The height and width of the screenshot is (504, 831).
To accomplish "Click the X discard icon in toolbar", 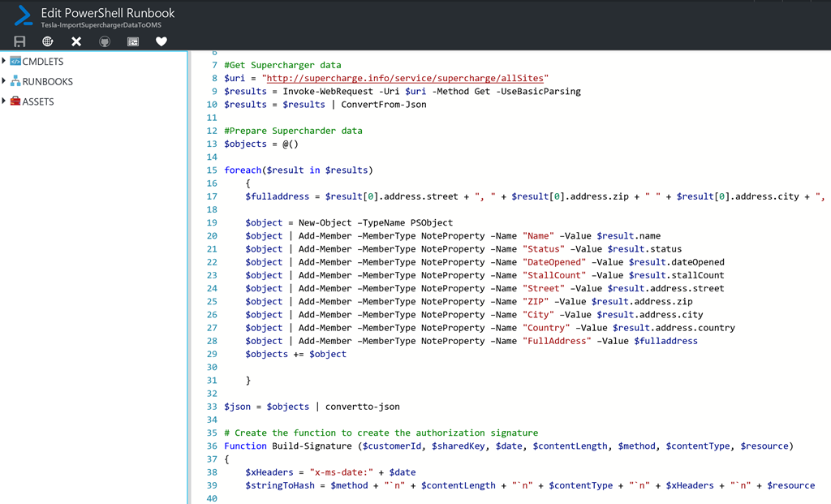I will pyautogui.click(x=76, y=41).
